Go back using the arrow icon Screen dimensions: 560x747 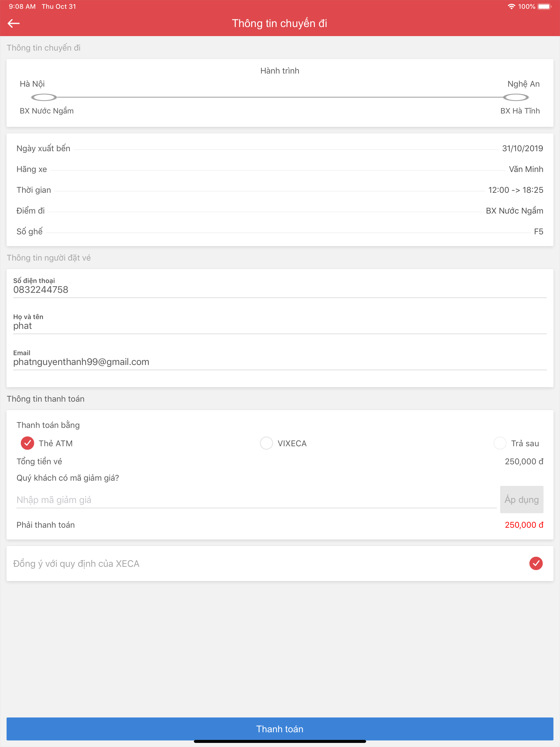click(x=13, y=23)
